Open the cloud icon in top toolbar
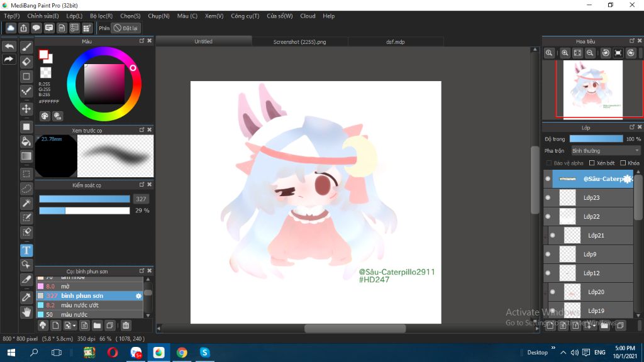 pyautogui.click(x=11, y=28)
